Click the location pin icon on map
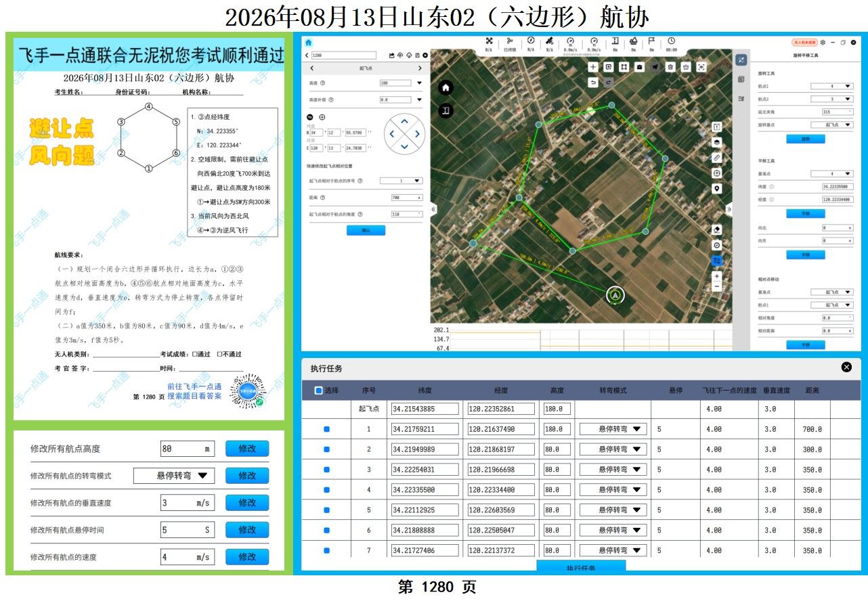 (717, 189)
